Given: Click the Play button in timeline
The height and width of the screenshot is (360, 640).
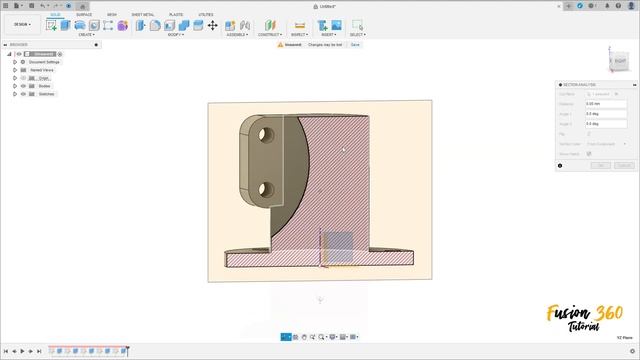Looking at the screenshot, I should point(22,351).
